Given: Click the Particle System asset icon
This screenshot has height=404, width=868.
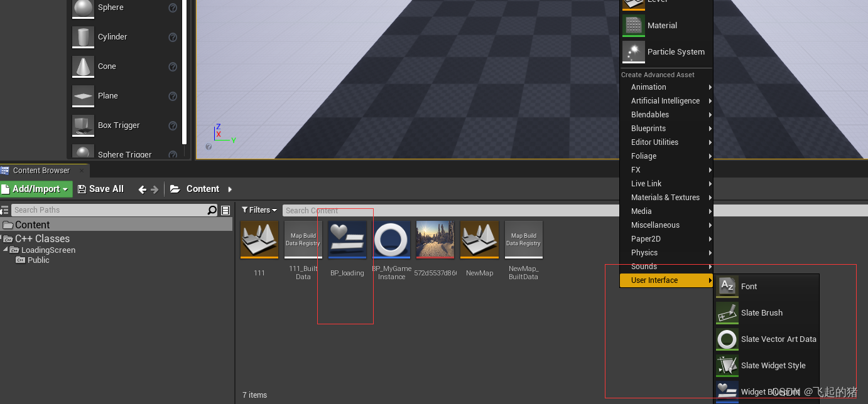Looking at the screenshot, I should 634,52.
